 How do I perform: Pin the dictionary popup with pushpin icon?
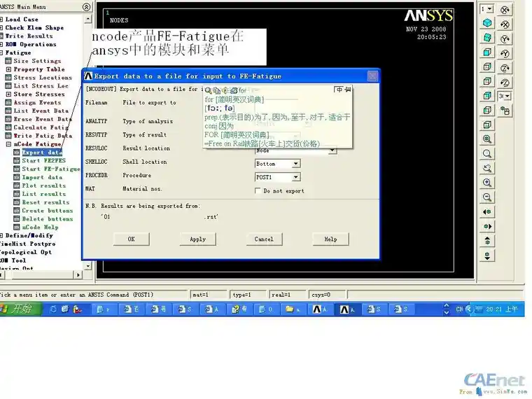(348, 90)
